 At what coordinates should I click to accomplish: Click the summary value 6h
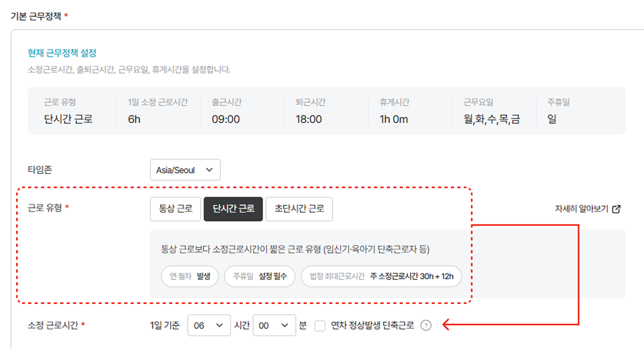click(x=134, y=119)
